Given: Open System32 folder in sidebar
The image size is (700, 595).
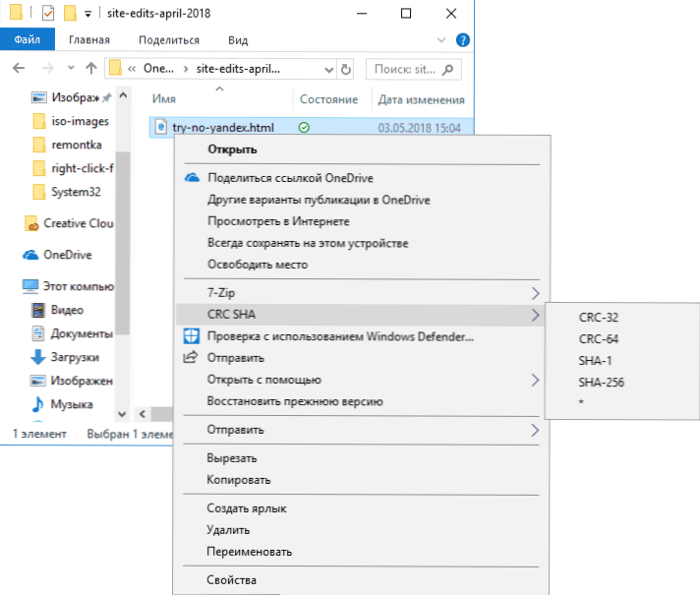Looking at the screenshot, I should pos(67,192).
